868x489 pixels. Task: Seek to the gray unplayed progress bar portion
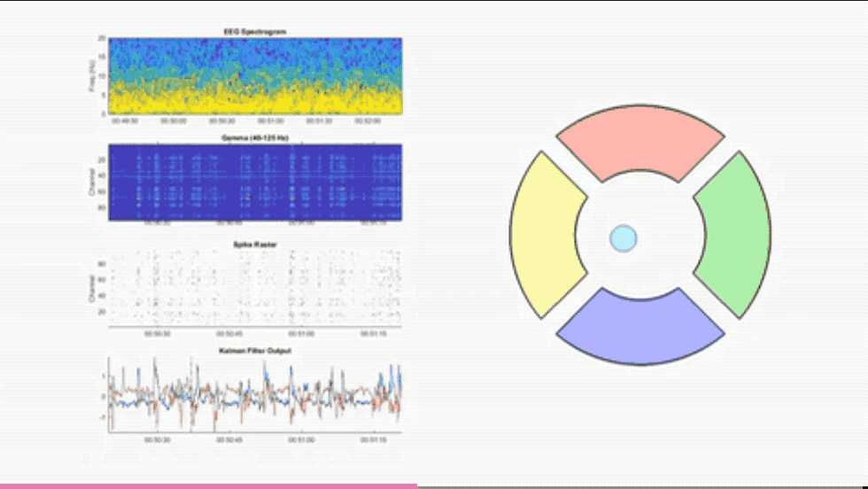coord(643,486)
